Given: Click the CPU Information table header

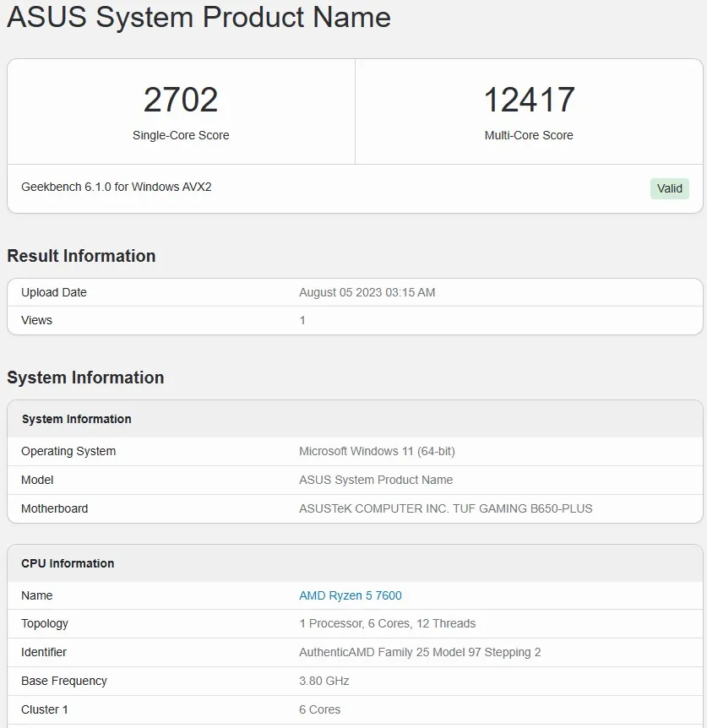Looking at the screenshot, I should (x=68, y=563).
